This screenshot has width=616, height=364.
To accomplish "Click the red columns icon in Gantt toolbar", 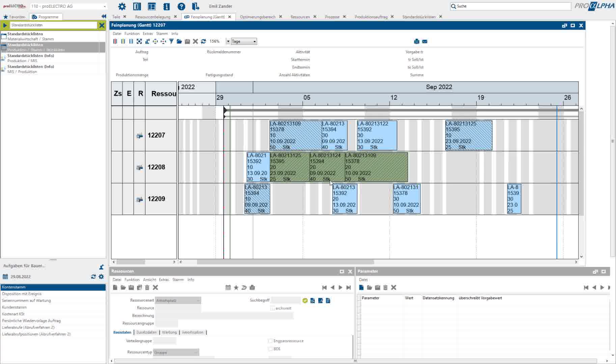I will [x=115, y=41].
